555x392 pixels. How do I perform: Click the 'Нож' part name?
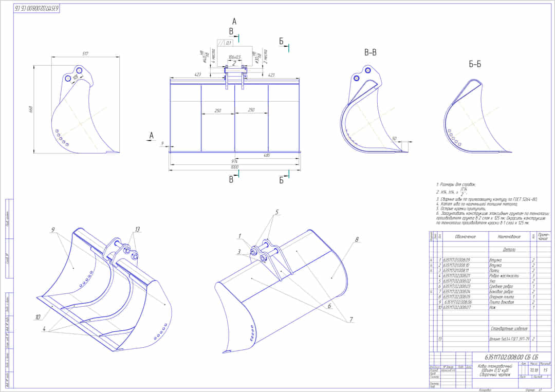pos(492,308)
